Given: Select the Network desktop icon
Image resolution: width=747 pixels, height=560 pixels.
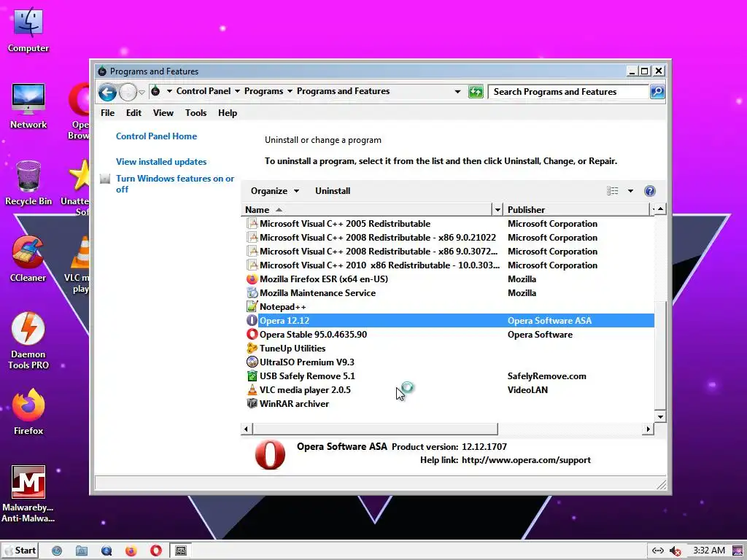Looking at the screenshot, I should 28,106.
